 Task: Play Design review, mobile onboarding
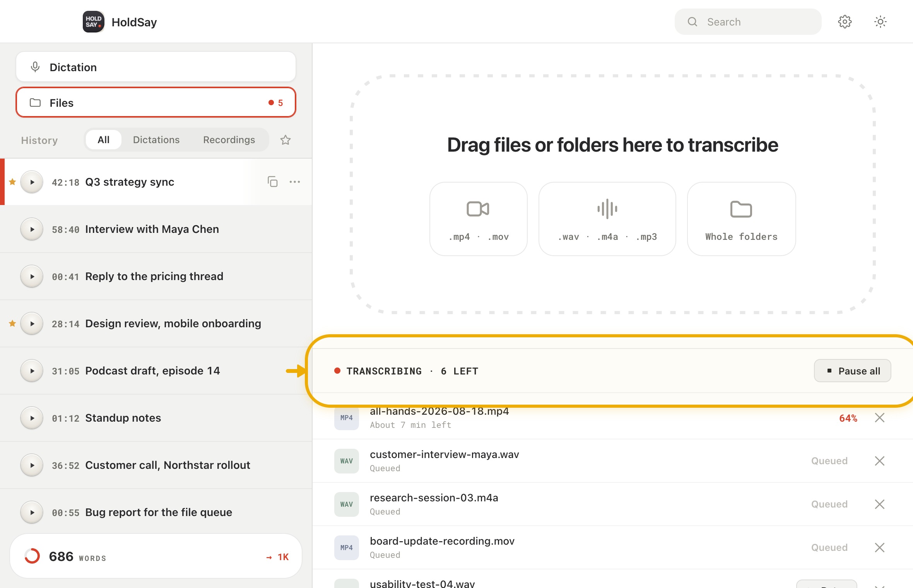point(32,323)
